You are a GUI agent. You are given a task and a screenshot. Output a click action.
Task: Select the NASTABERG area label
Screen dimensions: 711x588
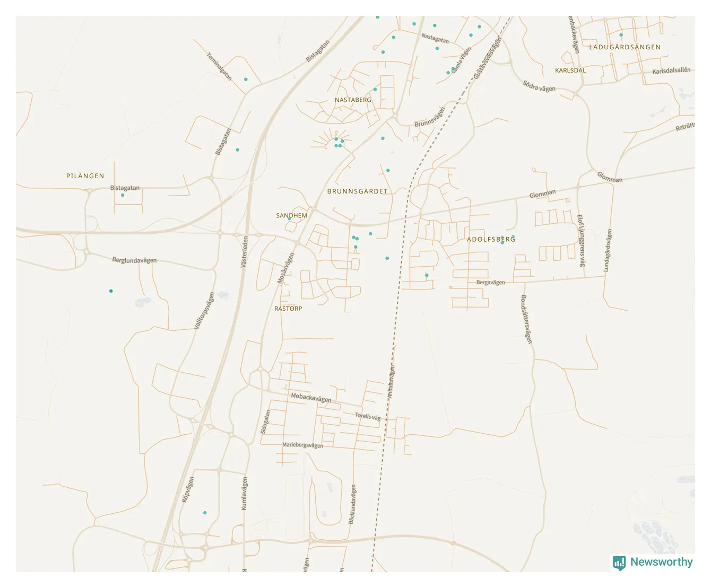point(353,100)
